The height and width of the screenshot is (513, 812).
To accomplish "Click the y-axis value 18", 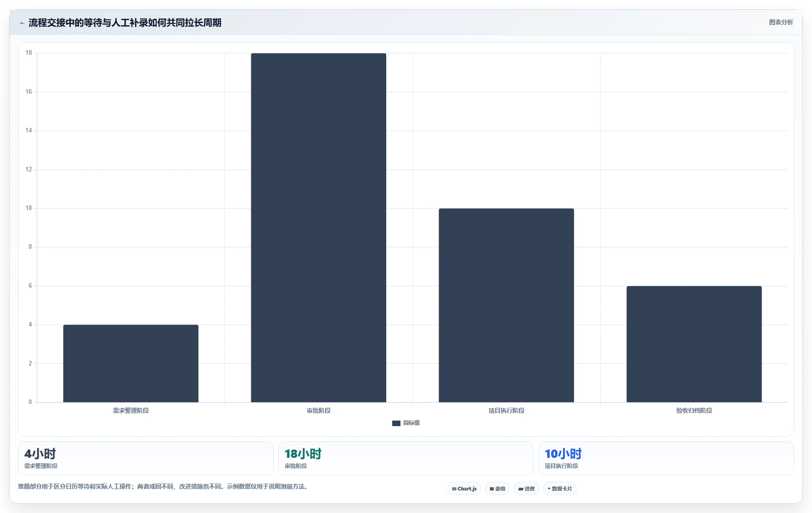I will coord(29,53).
